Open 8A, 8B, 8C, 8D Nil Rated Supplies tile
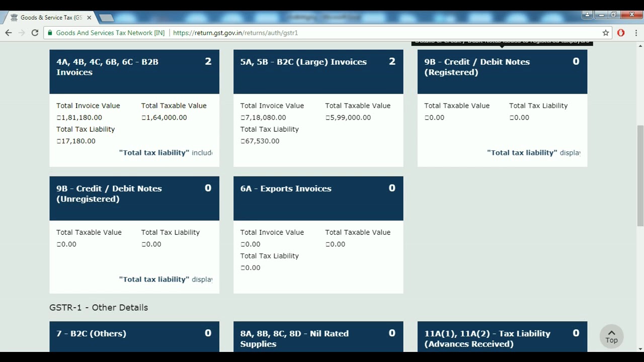This screenshot has height=362, width=644. coord(318,338)
